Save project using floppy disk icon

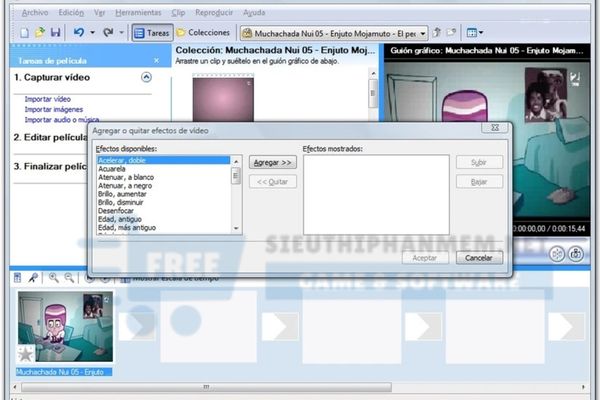tap(55, 33)
